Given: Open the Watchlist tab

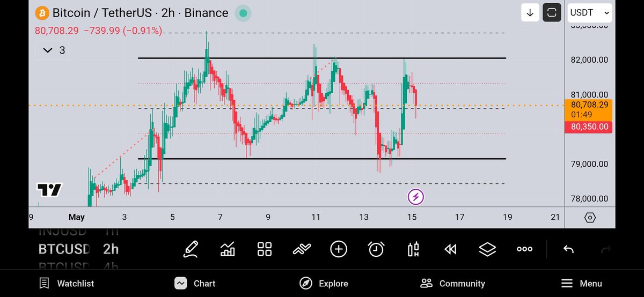Looking at the screenshot, I should pyautogui.click(x=67, y=284).
